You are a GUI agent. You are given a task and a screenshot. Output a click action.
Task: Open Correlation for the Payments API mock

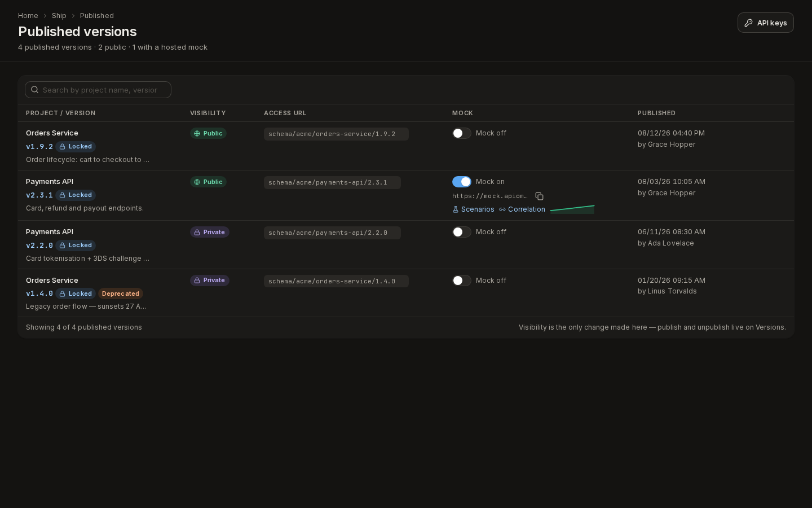(x=522, y=209)
